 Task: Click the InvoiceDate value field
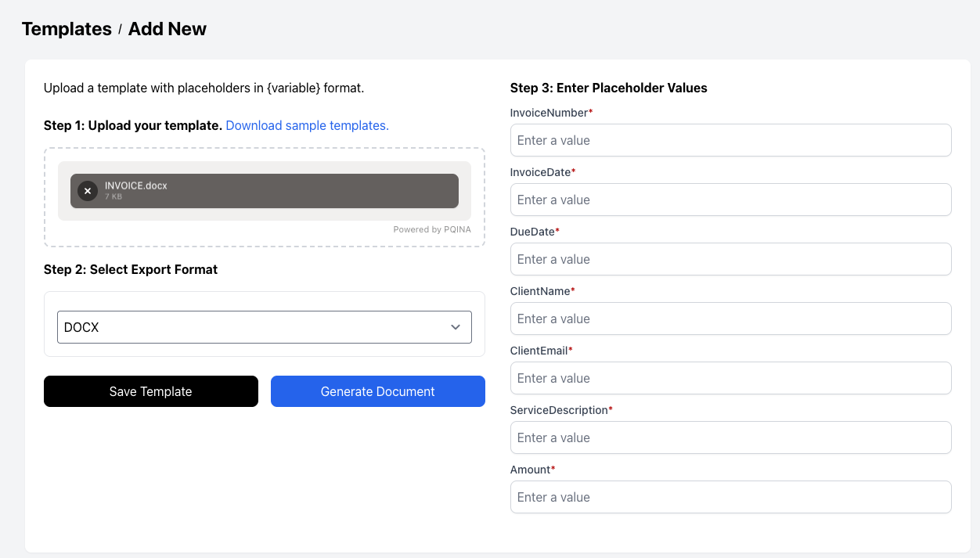730,200
